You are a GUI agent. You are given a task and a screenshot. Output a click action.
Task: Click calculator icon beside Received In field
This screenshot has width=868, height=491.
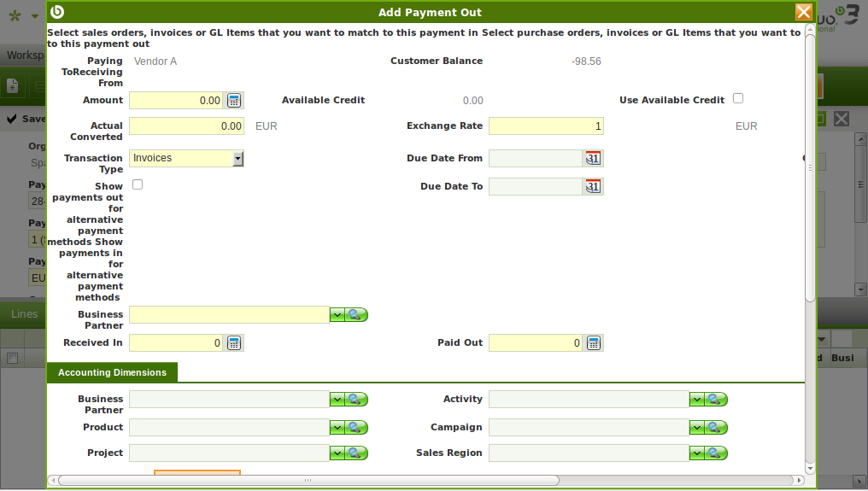[x=235, y=343]
